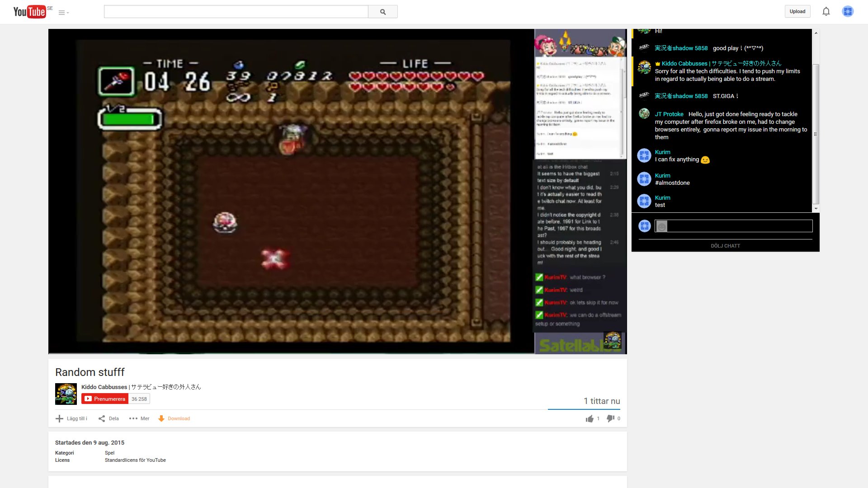Click shadow 5858 username on "good play" message

(x=681, y=48)
